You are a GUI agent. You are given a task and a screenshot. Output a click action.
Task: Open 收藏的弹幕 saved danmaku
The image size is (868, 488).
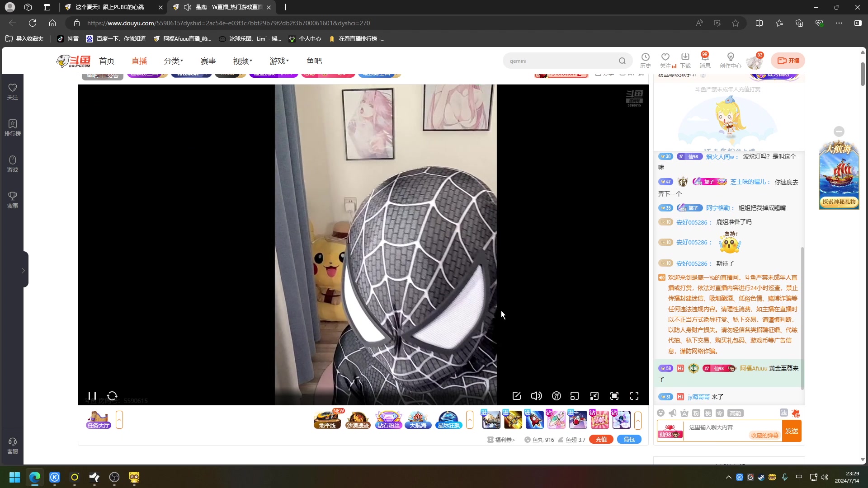coord(764,436)
